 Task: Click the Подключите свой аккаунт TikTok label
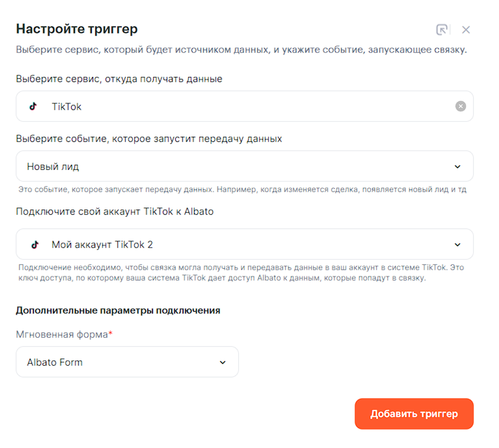tap(115, 212)
